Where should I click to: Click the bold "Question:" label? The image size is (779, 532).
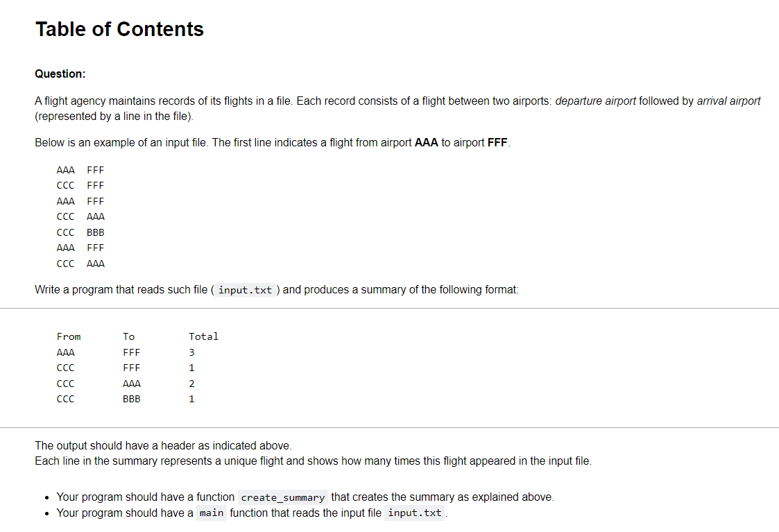[60, 74]
